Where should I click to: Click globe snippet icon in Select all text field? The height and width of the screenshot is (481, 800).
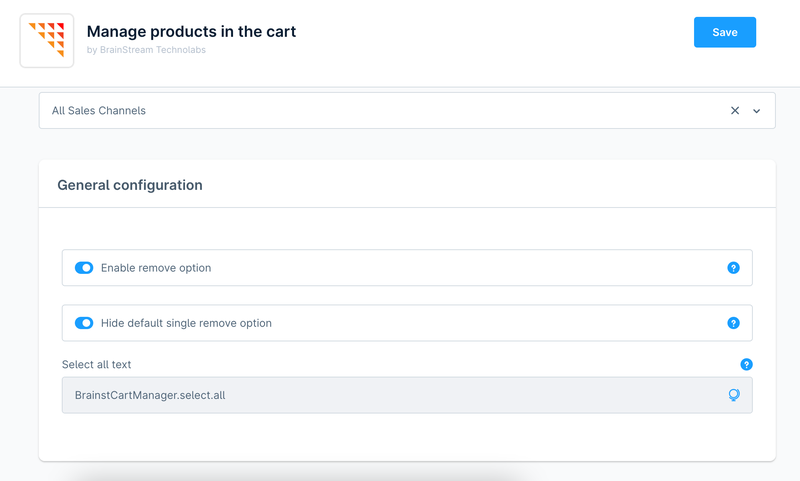coord(734,395)
